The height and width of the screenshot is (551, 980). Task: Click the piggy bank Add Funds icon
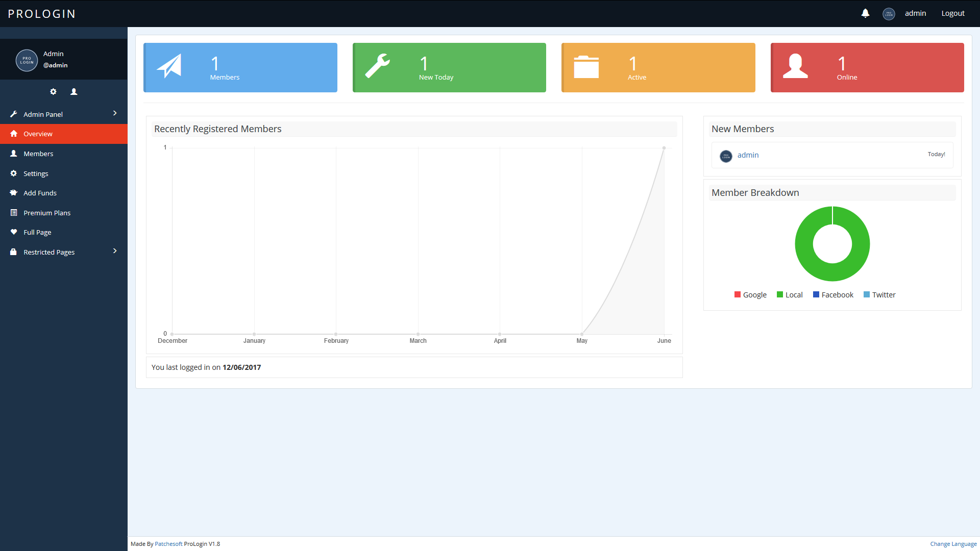(x=14, y=193)
